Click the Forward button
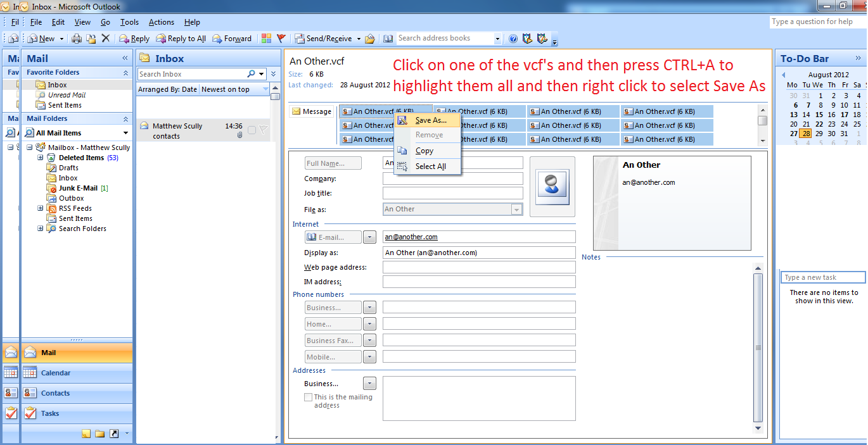 tap(232, 39)
